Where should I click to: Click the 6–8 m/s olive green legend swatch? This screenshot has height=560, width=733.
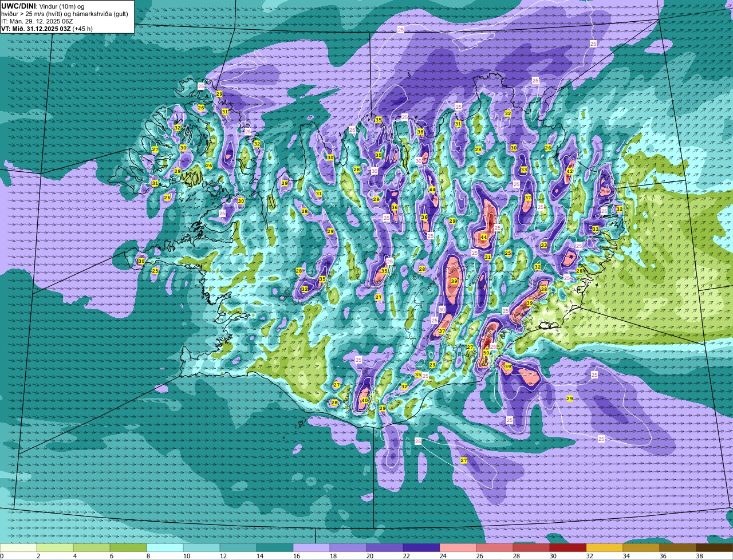point(128,548)
